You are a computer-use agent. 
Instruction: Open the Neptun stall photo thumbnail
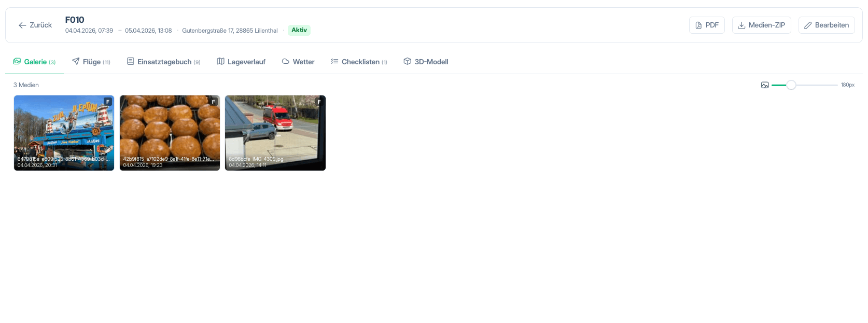[64, 133]
